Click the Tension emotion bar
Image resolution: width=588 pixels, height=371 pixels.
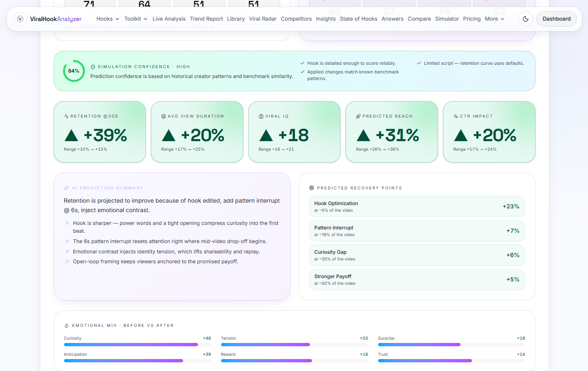click(x=294, y=345)
